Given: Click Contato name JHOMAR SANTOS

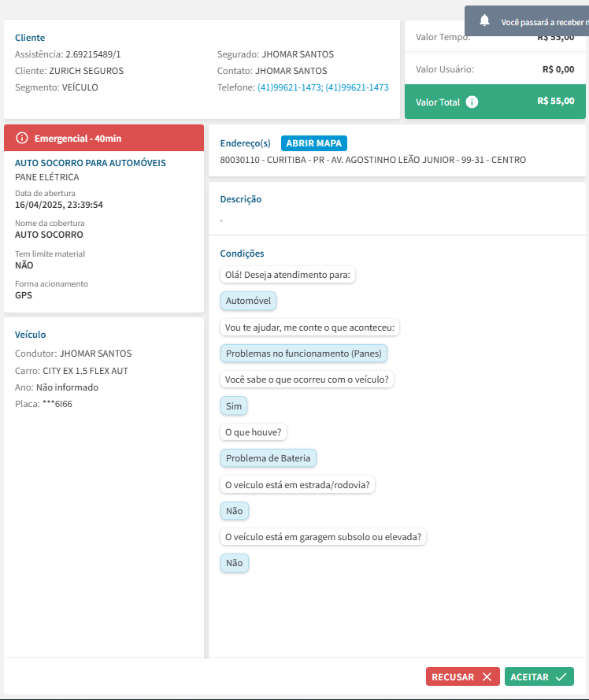Looking at the screenshot, I should coord(291,71).
